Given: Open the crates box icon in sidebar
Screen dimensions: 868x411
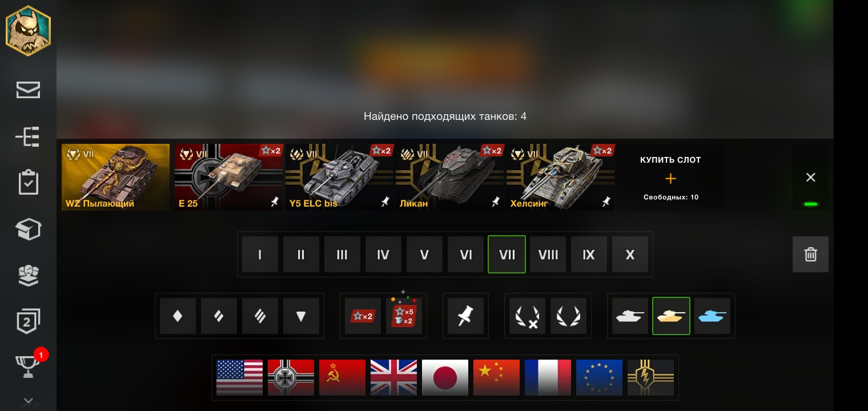Looking at the screenshot, I should (x=28, y=229).
